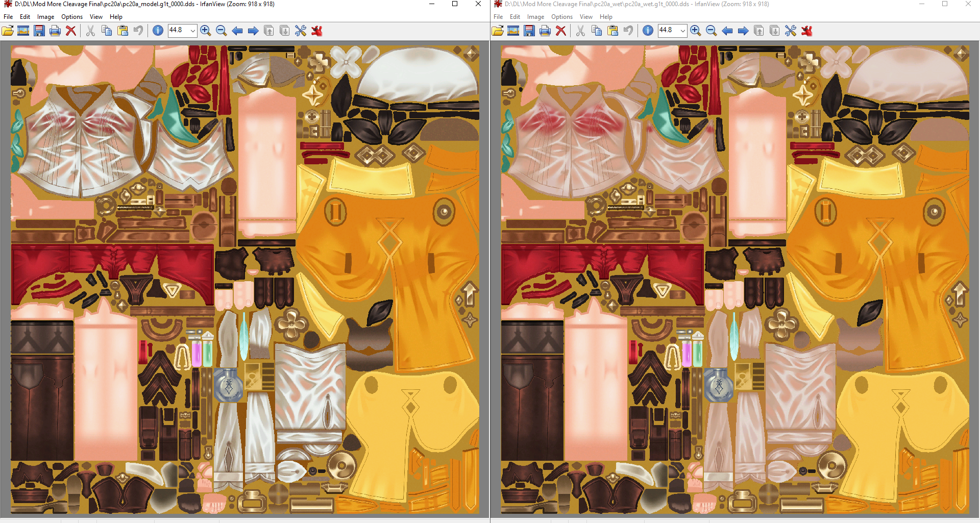Open properties/settings in the pc20a_wet window
Viewport: 980px width, 523px height.
(x=791, y=31)
